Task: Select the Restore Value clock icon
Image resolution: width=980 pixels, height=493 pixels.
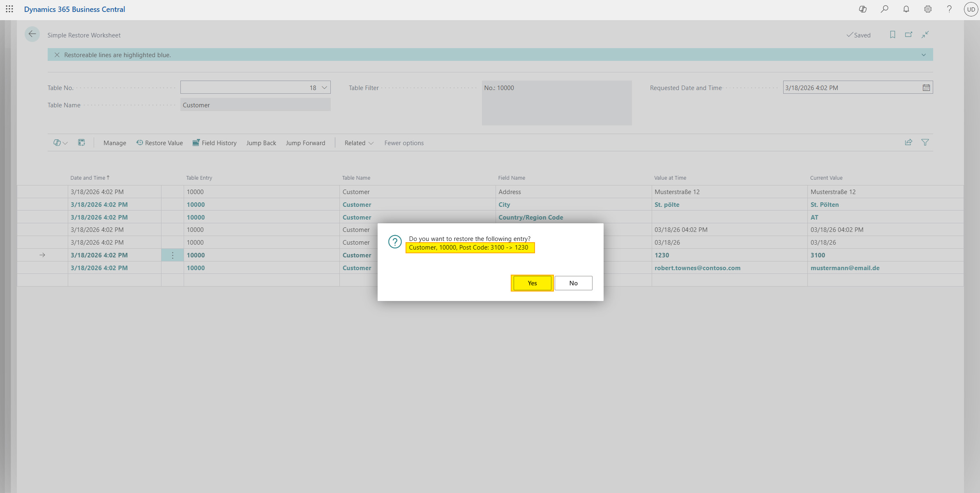Action: [139, 143]
